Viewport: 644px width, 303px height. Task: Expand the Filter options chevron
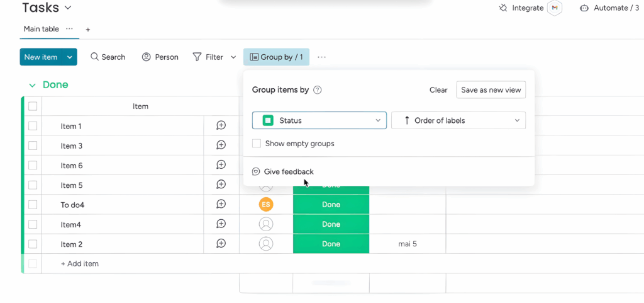[233, 57]
